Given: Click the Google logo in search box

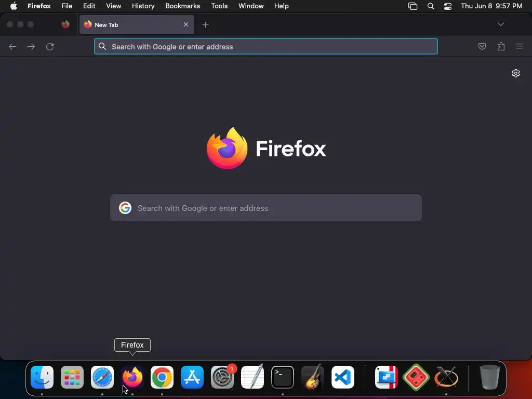Looking at the screenshot, I should tap(125, 208).
